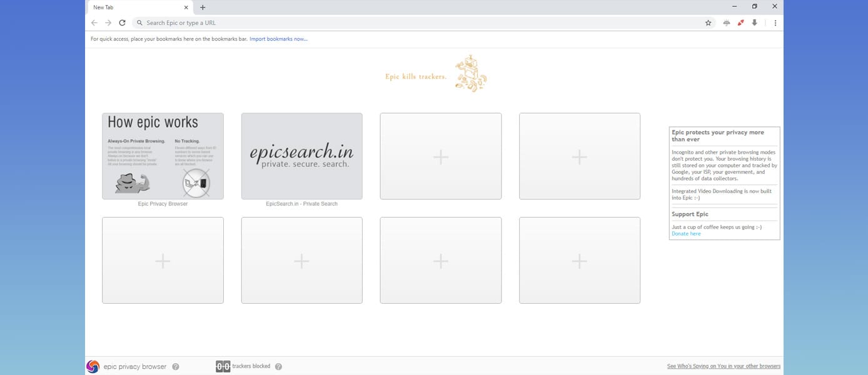Add a shortcut in first bottom-row tile
Image resolution: width=868 pixels, height=375 pixels.
click(x=163, y=261)
